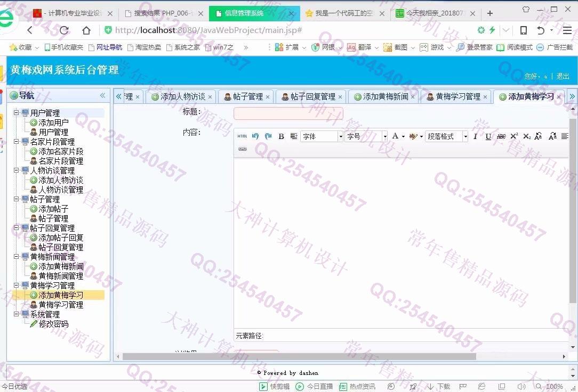Viewport: 578px width, 392px height.
Task: Click the paragraph indent icon after Bold
Action: coord(293,136)
